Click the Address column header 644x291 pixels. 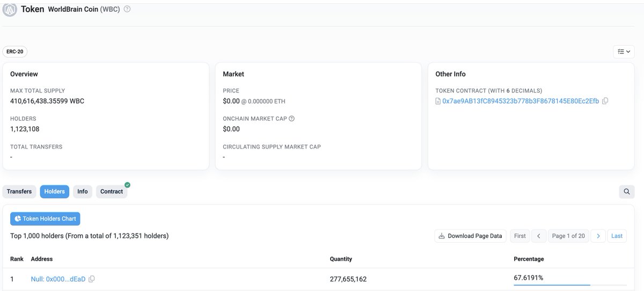click(42, 259)
